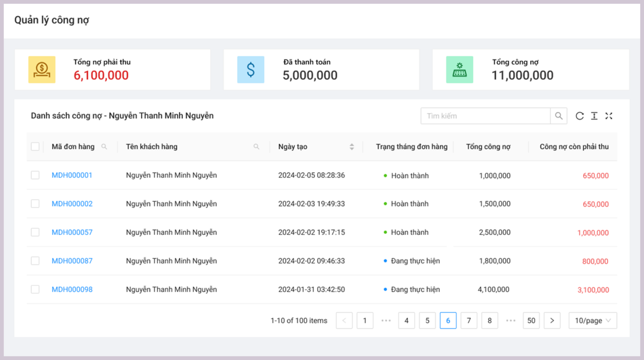Go to next page arrow
Viewport: 644px width, 360px height.
pos(552,320)
